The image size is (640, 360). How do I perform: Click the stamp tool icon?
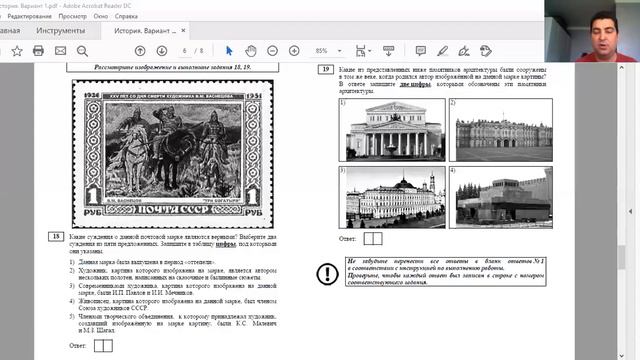486,51
